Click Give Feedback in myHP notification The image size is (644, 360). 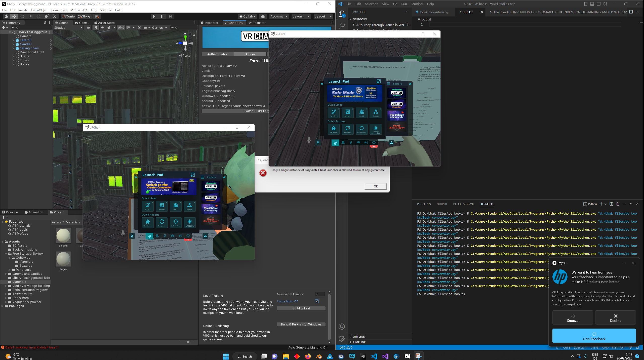click(x=594, y=336)
